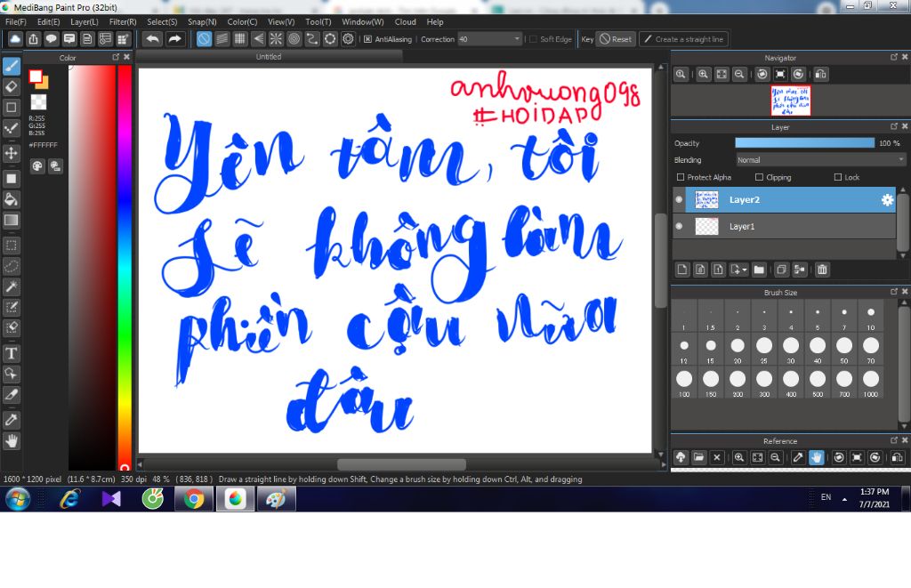This screenshot has width=911, height=588.
Task: Open Layer2 settings gear
Action: [887, 200]
